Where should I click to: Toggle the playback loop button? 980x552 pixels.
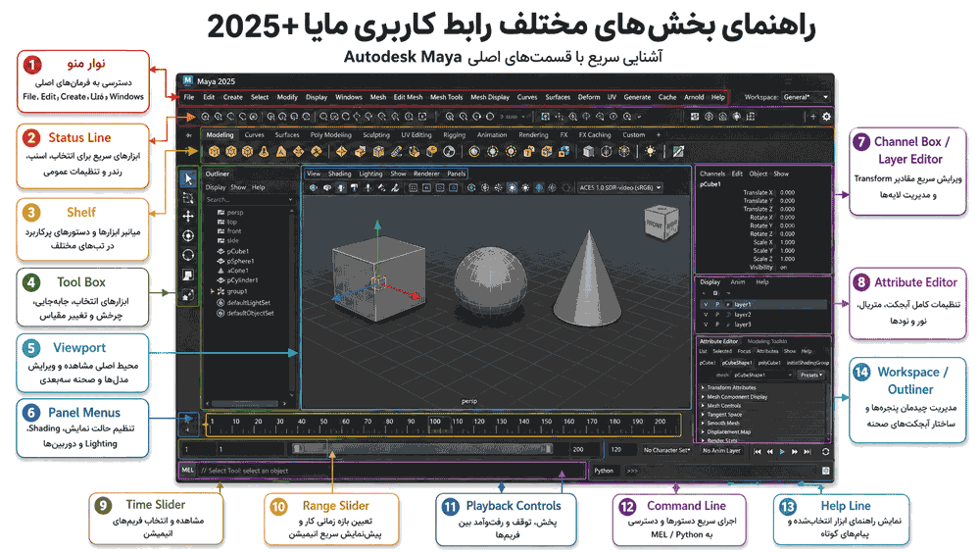click(825, 451)
